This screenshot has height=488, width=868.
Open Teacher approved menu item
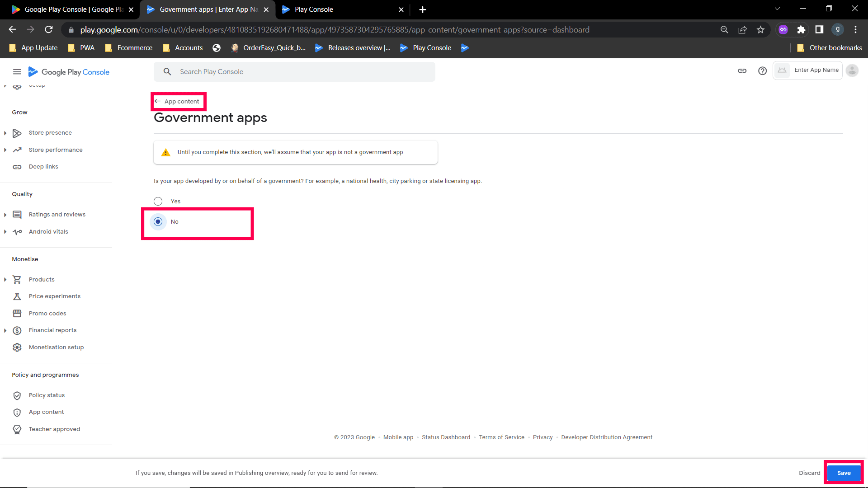tap(54, 429)
